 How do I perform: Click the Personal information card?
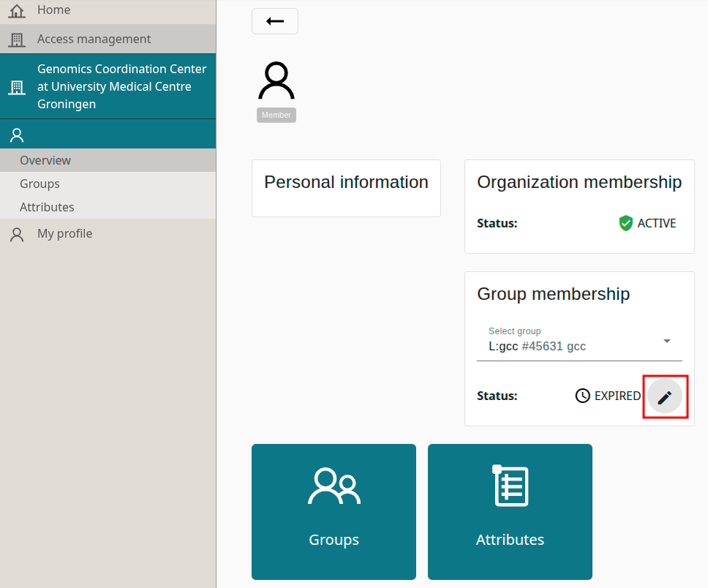tap(346, 188)
